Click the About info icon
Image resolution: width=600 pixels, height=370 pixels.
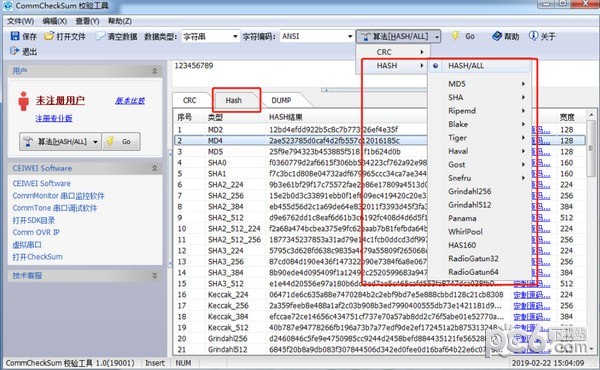(x=533, y=36)
